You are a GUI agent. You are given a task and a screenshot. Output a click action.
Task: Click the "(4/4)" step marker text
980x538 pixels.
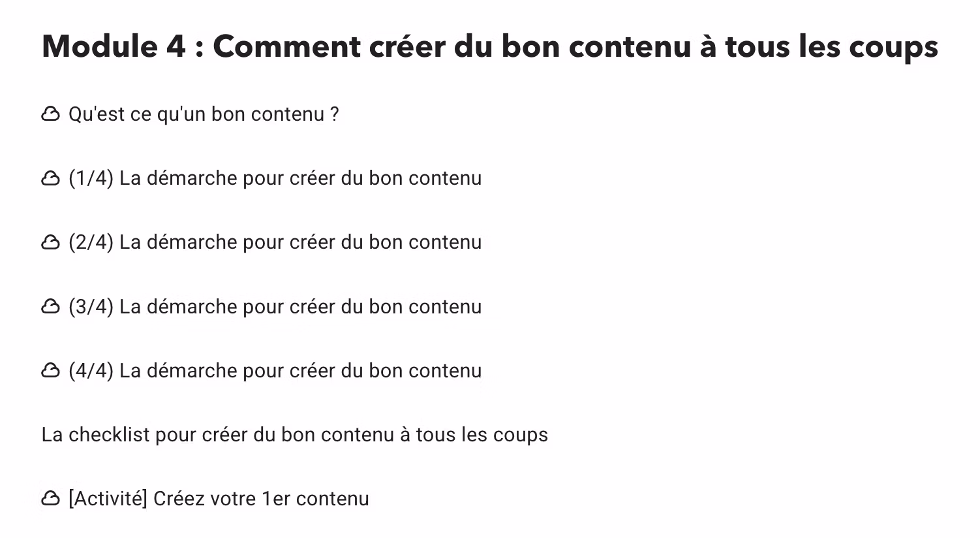[x=91, y=371]
